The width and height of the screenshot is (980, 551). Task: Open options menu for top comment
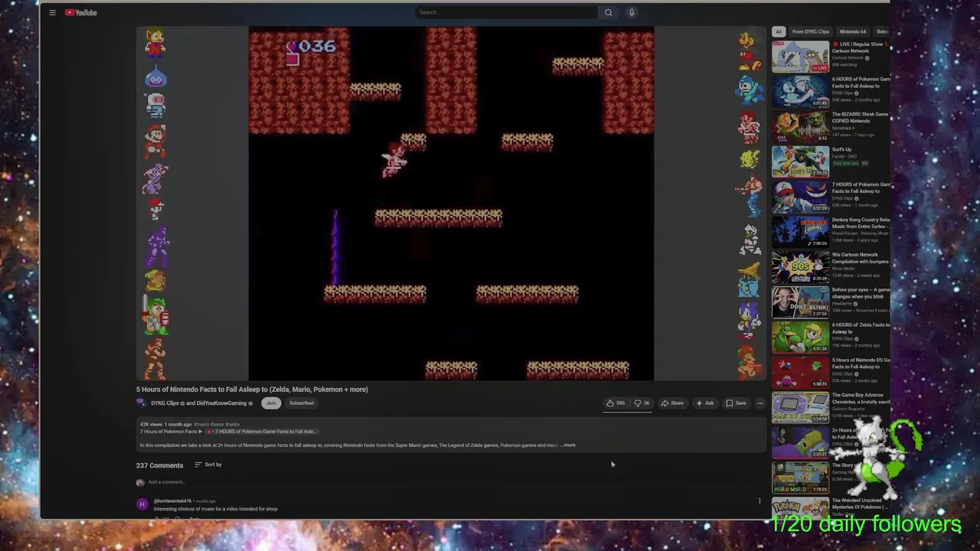coord(759,501)
